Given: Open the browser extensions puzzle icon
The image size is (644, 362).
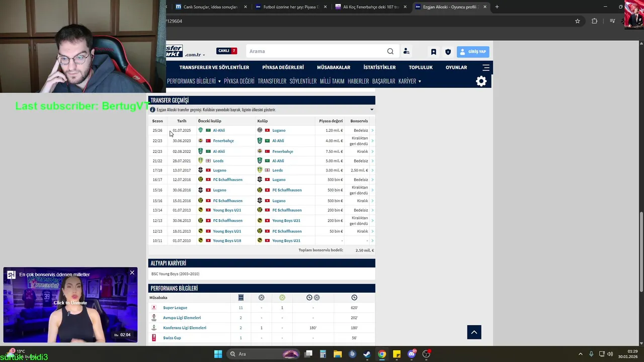Looking at the screenshot, I should tap(595, 21).
